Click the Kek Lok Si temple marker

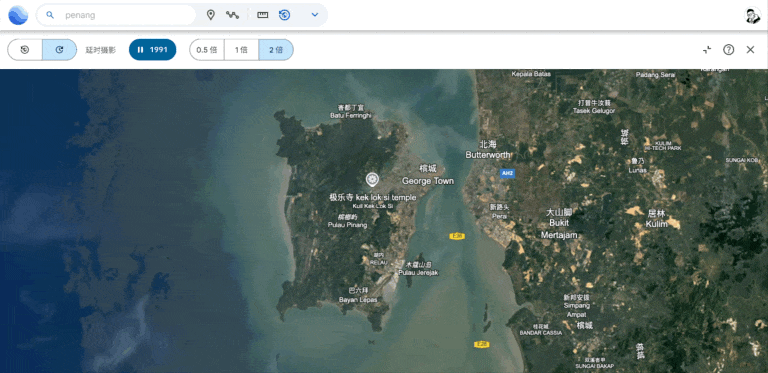(x=372, y=179)
